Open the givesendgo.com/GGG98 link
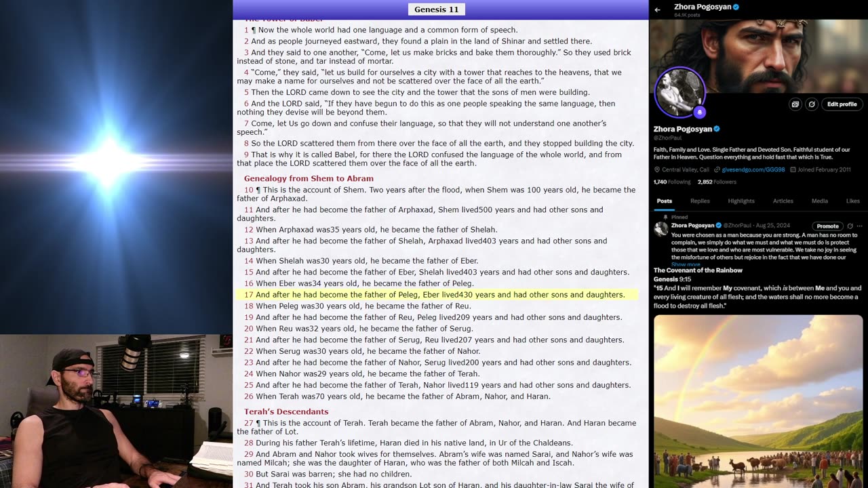This screenshot has width=868, height=488. point(753,169)
